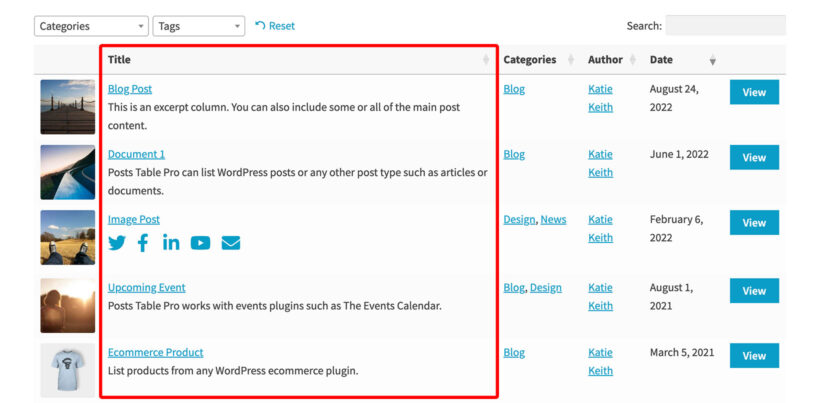The width and height of the screenshot is (820, 403).
Task: Click into the Search input field
Action: point(725,26)
